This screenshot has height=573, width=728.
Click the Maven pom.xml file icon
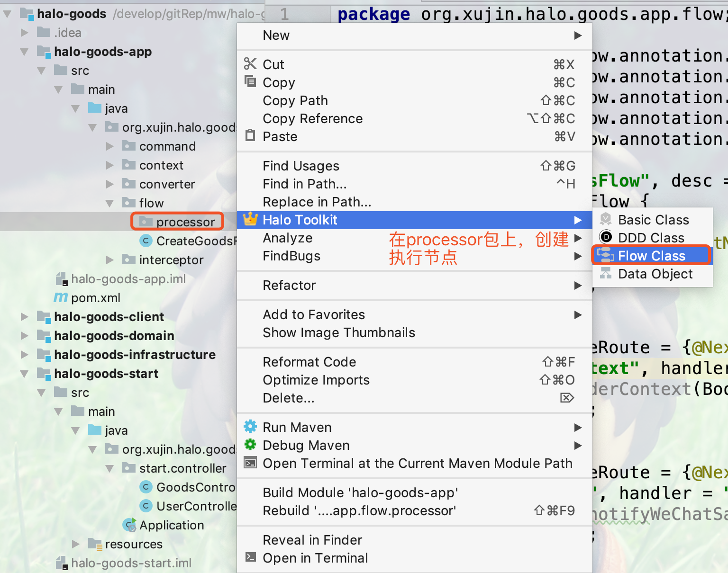(x=61, y=297)
